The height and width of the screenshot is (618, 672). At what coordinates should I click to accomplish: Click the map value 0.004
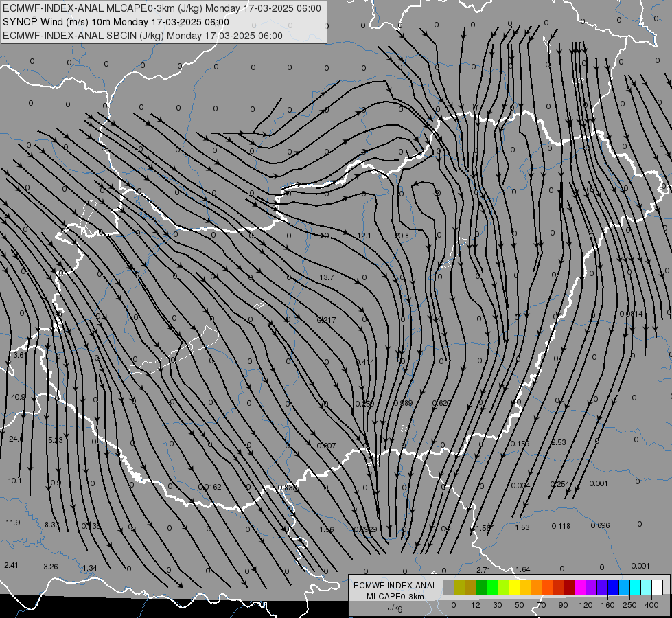point(520,485)
